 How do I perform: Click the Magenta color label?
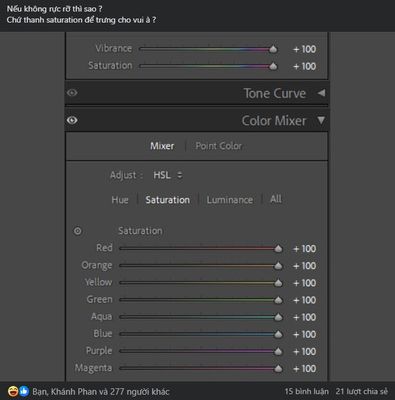(93, 368)
